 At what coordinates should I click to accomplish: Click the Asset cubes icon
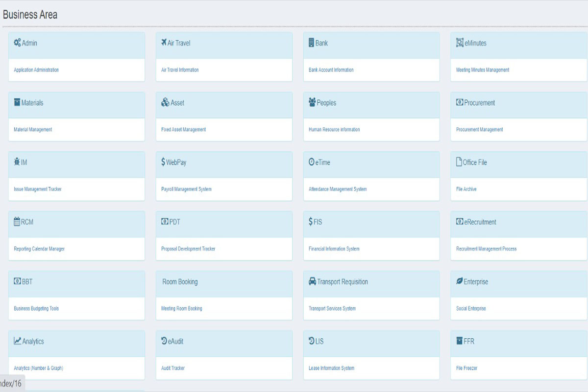point(165,102)
